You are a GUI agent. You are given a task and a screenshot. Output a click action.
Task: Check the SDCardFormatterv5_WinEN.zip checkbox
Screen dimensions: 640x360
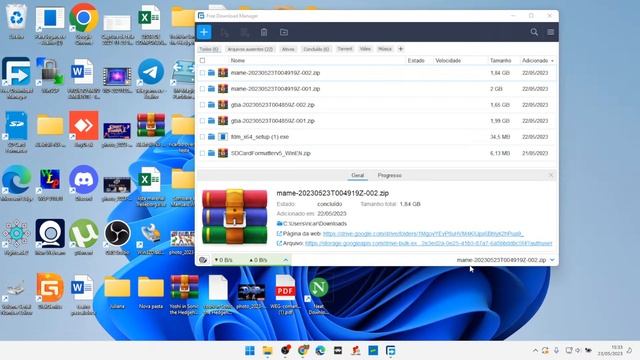(202, 153)
